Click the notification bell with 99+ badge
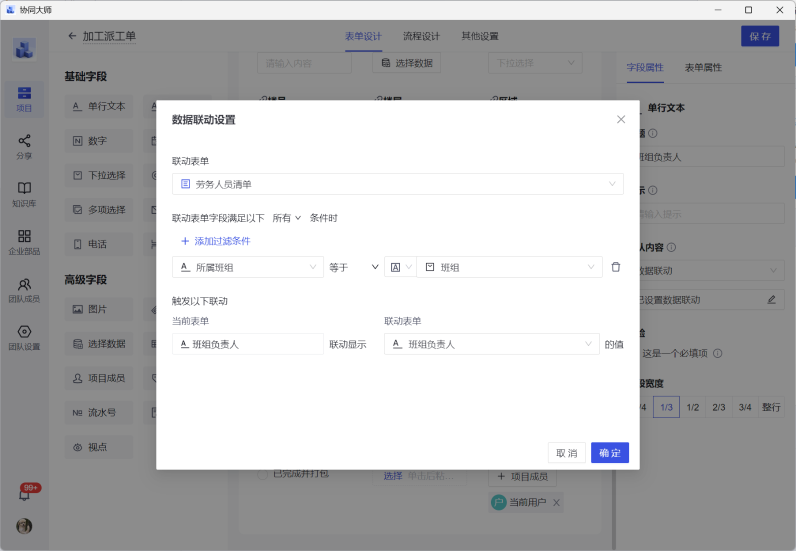This screenshot has height=551, width=796. 25,494
